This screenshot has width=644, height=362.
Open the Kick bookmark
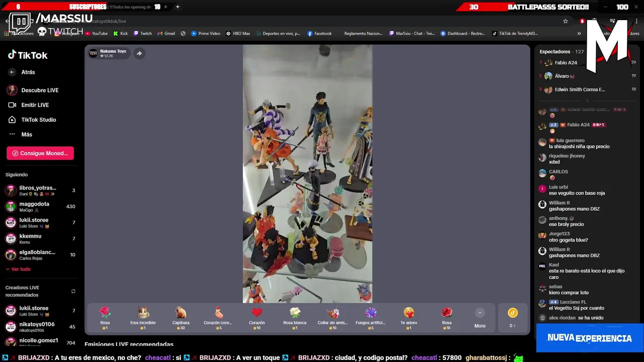120,34
